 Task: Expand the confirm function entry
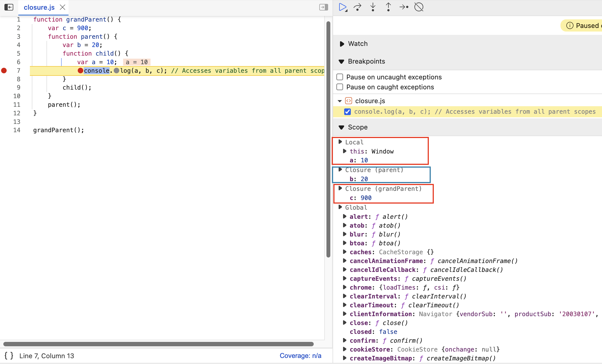(345, 340)
